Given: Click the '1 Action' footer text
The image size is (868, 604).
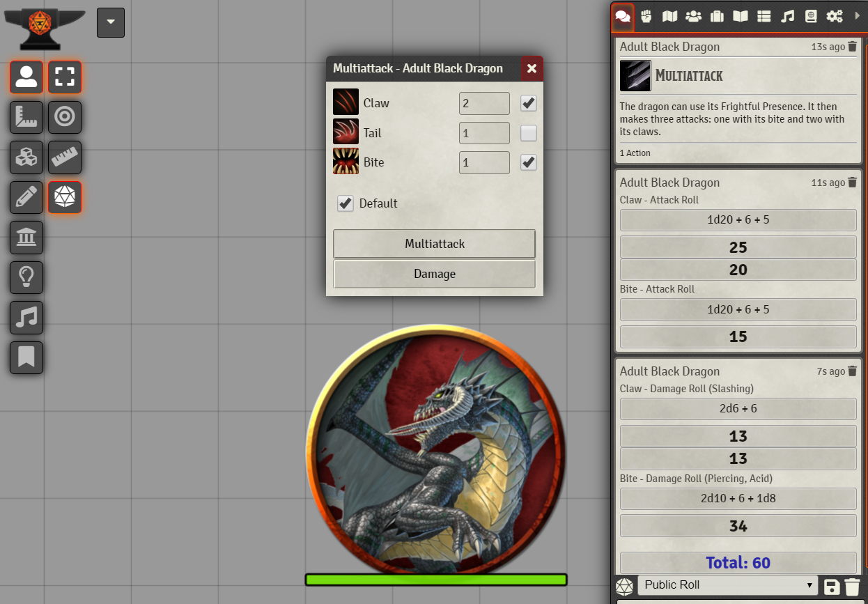Looking at the screenshot, I should pyautogui.click(x=635, y=153).
